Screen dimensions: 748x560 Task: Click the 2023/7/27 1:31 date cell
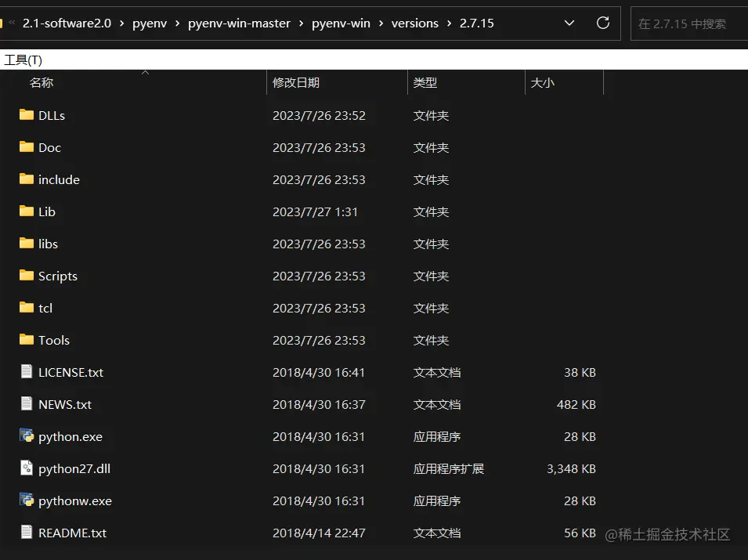pos(315,211)
